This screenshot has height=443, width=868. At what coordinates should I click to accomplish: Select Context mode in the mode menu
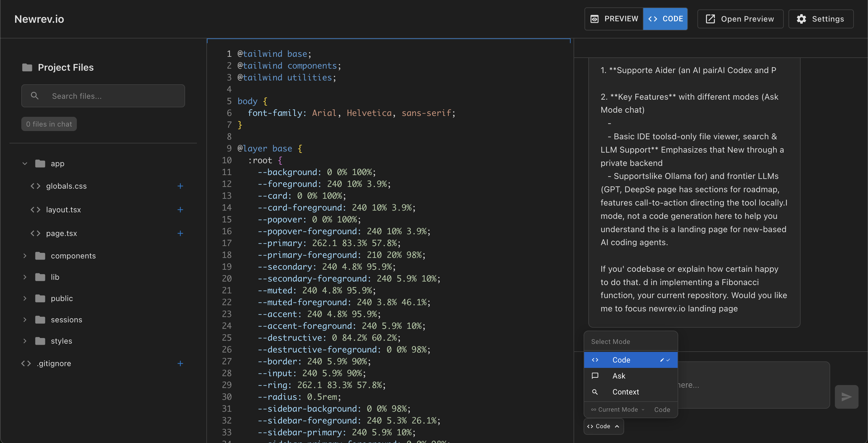tap(630, 392)
